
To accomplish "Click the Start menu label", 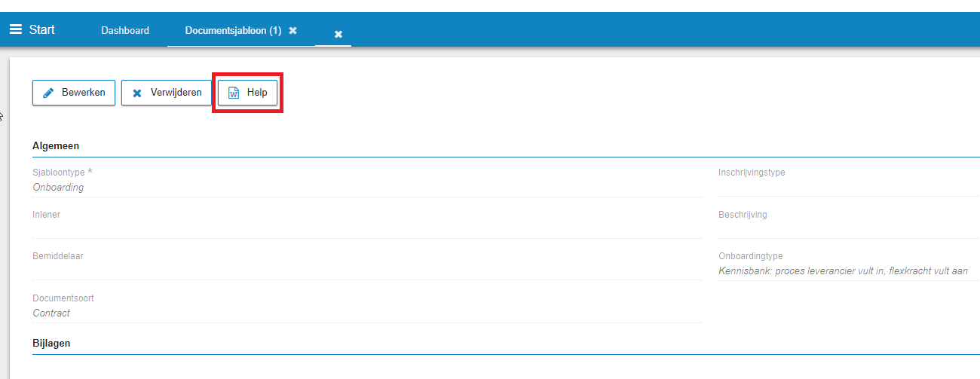I will click(42, 30).
